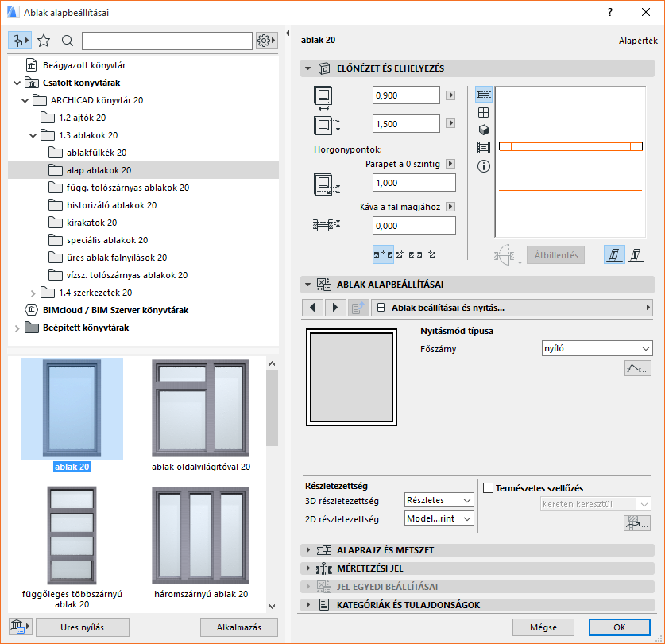The image size is (665, 644).
Task: Select the háromszárnyú ablak 20 thumbnail
Action: (199, 534)
